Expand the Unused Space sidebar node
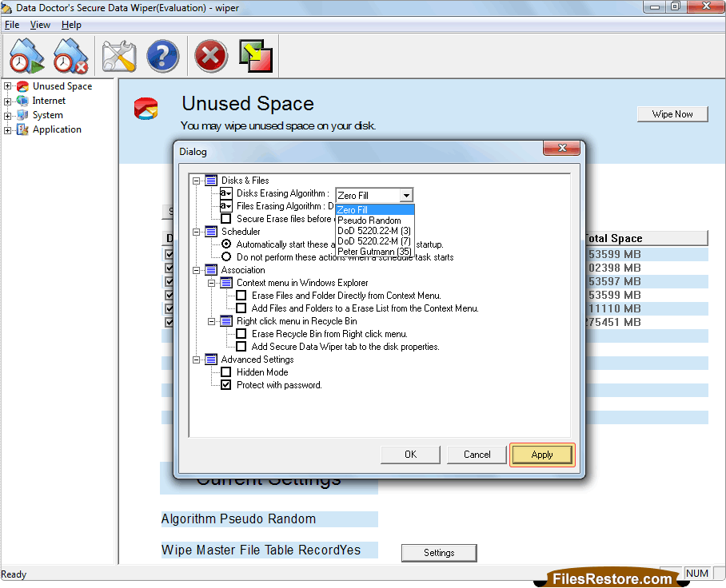This screenshot has width=726, height=588. (x=7, y=86)
